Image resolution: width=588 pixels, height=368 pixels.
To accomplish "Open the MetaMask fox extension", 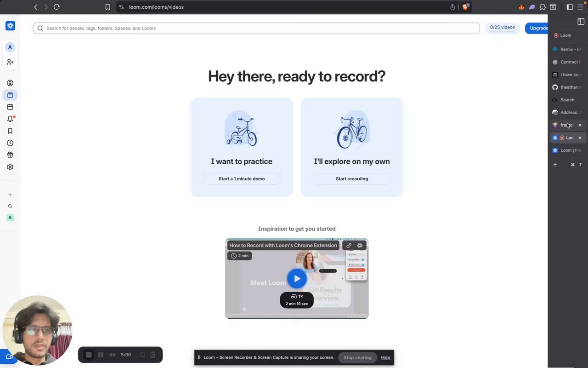I will [521, 7].
